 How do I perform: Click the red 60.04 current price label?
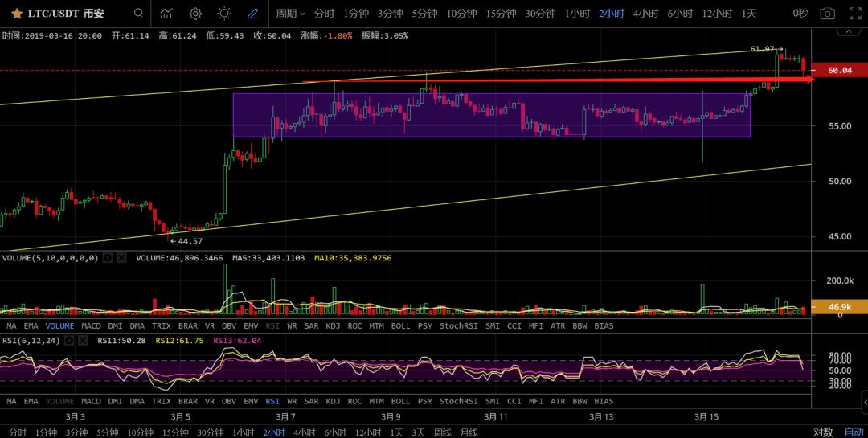tap(840, 71)
